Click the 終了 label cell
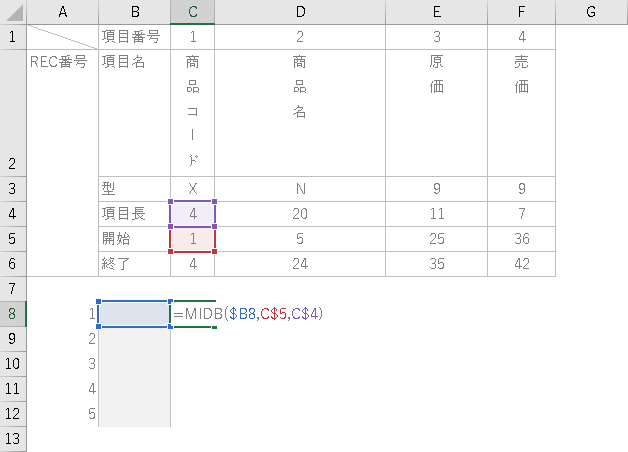Screen dimensions: 628x452 (135, 264)
